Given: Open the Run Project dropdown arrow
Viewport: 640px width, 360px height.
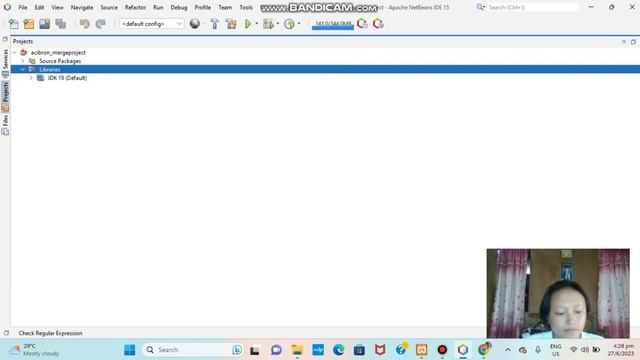Looking at the screenshot, I should coord(257,24).
